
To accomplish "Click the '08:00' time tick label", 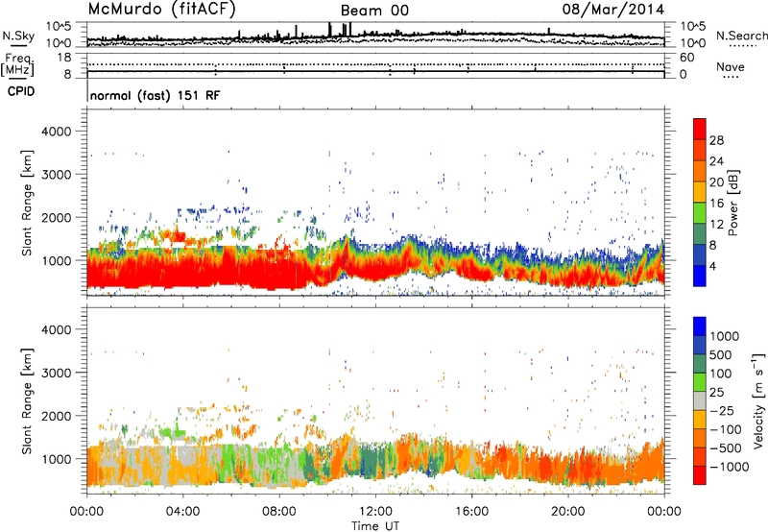I will pos(279,512).
